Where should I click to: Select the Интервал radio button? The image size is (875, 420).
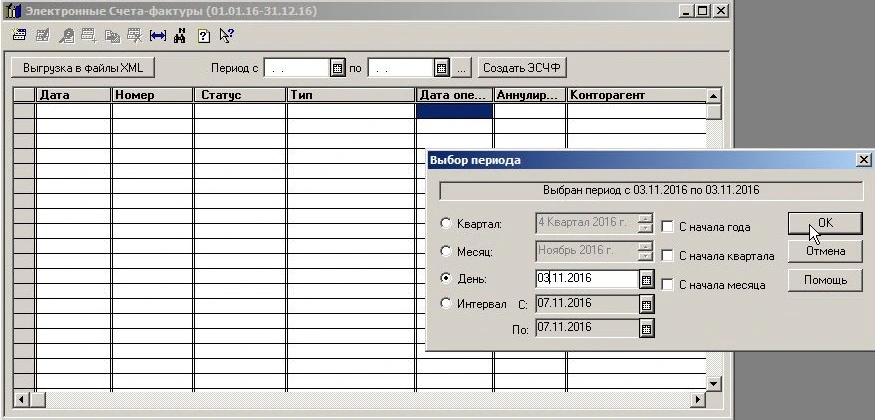pos(446,303)
